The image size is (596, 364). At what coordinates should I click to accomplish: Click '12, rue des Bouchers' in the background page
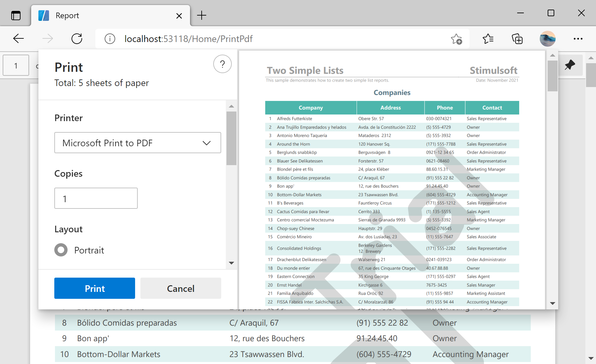click(x=267, y=338)
